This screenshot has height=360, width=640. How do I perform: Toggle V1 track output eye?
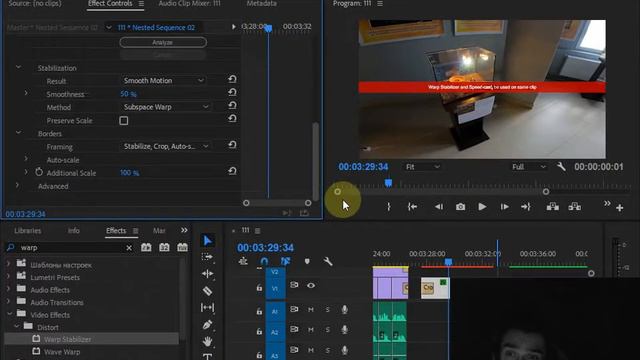click(311, 285)
